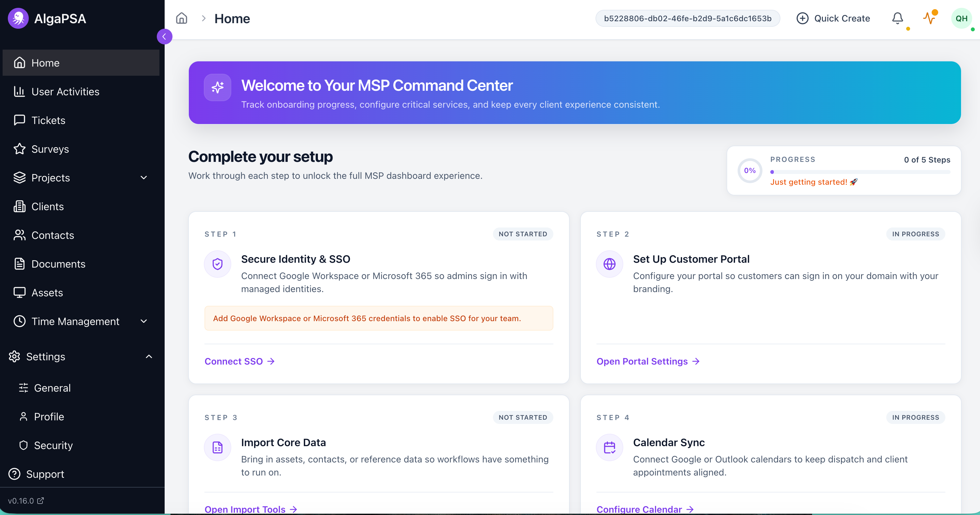Click the Quick Create button

833,18
